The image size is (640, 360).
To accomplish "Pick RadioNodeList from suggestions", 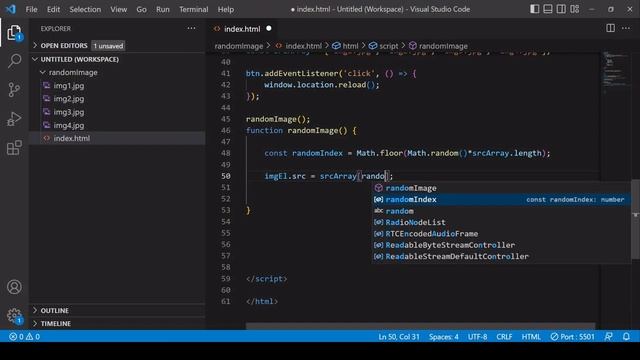I will click(501, 222).
